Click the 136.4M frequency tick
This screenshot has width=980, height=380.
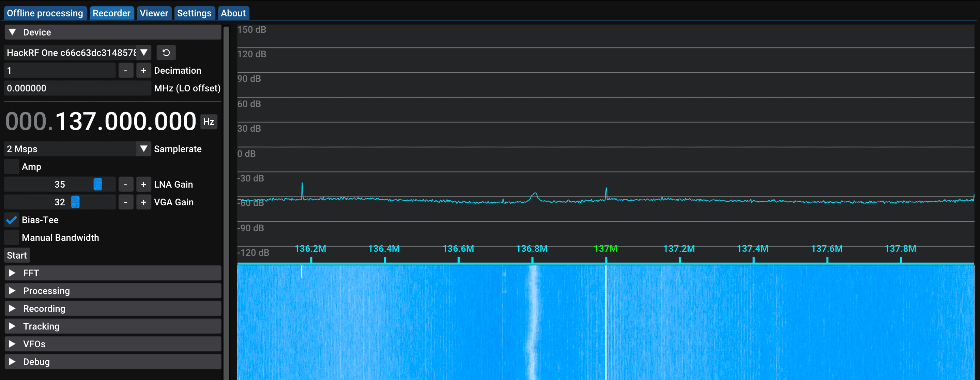click(x=384, y=249)
